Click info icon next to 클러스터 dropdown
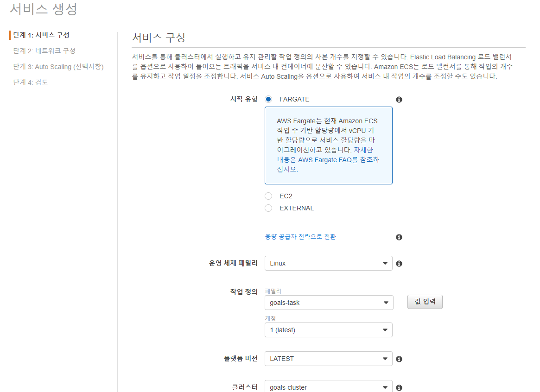540x392 pixels. point(399,387)
